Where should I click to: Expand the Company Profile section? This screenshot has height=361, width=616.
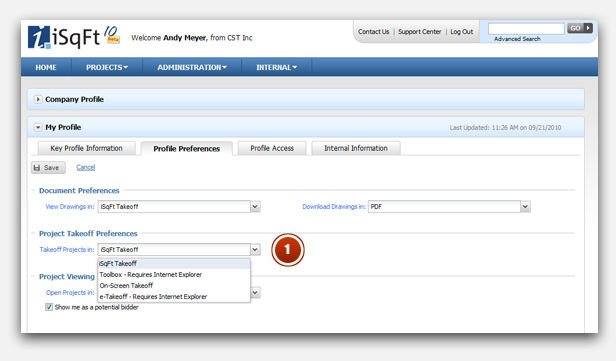38,99
